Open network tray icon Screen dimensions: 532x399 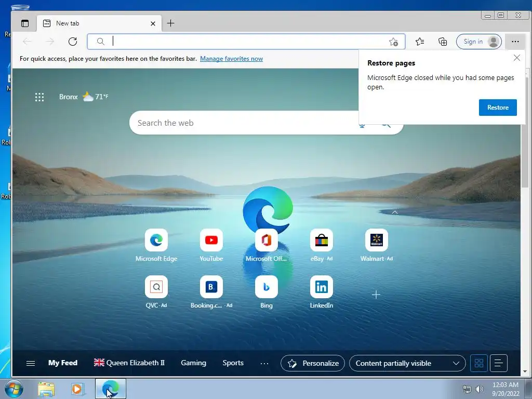tap(467, 389)
